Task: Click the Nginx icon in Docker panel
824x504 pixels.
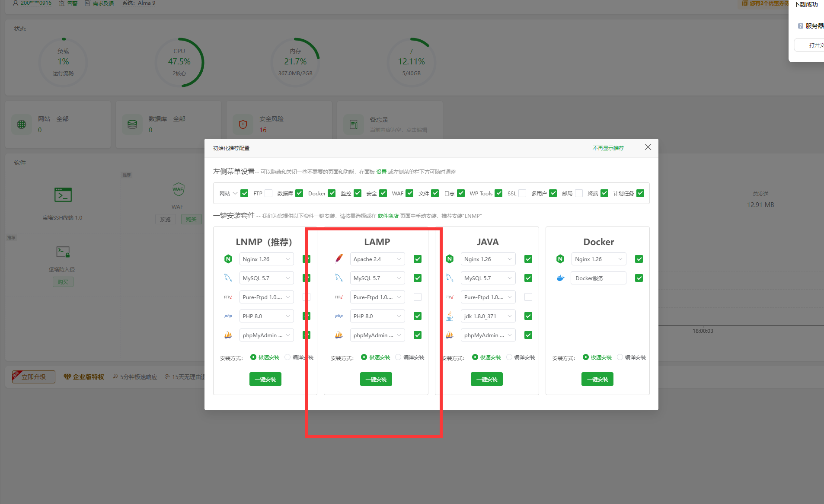Action: click(560, 259)
